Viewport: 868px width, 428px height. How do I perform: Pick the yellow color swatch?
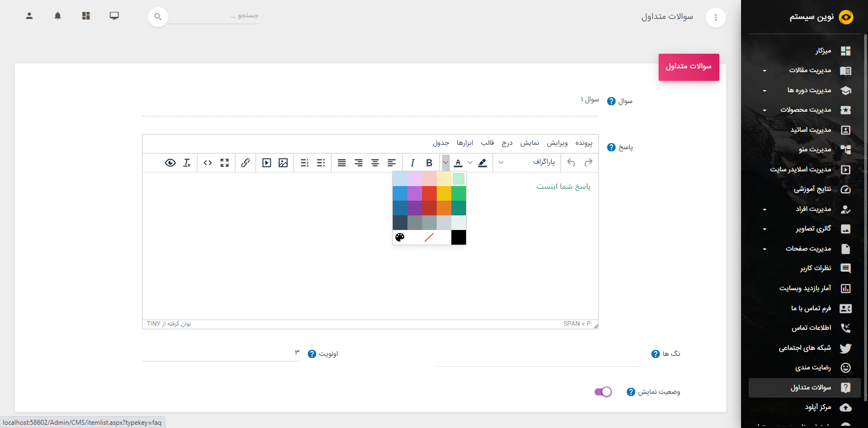444,193
